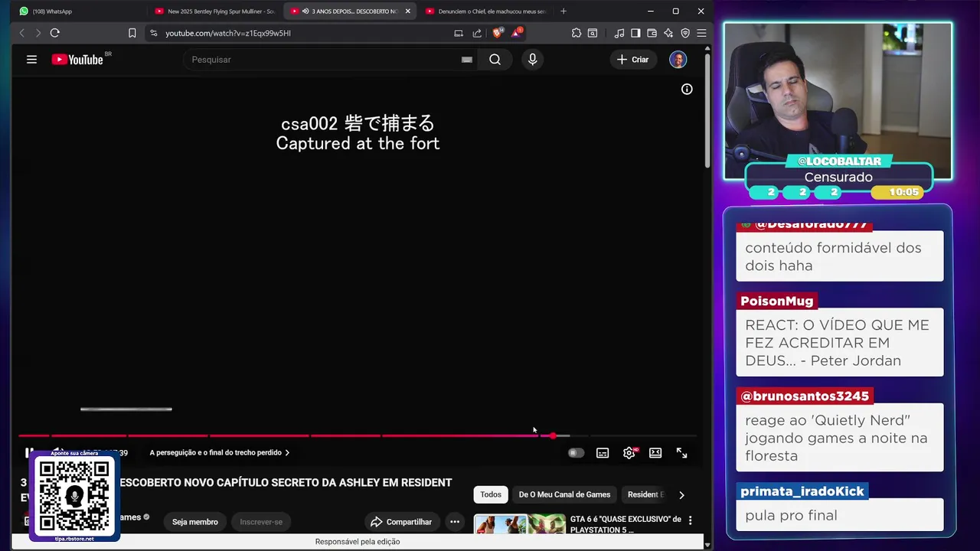Switch to the New 2025 Bentley Flying Spur tab
This screenshot has height=551, width=980.
click(214, 11)
